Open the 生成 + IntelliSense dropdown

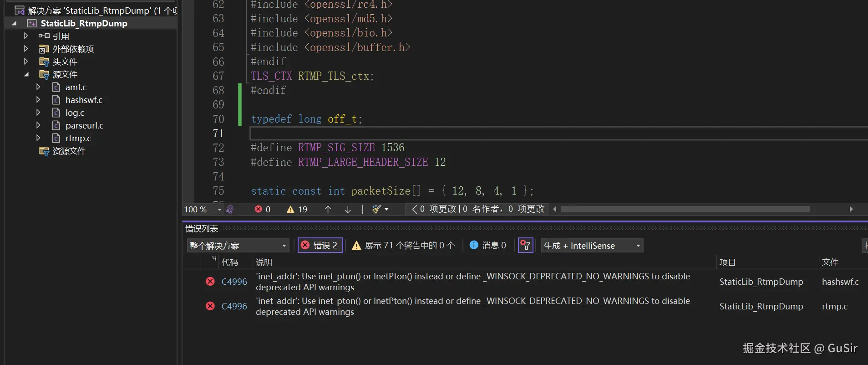[x=592, y=246]
